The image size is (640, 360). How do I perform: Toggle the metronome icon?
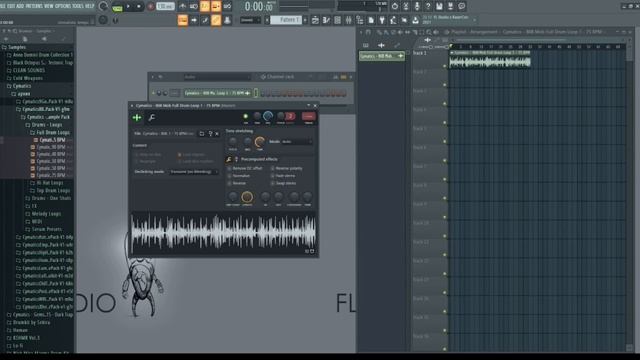point(183,6)
